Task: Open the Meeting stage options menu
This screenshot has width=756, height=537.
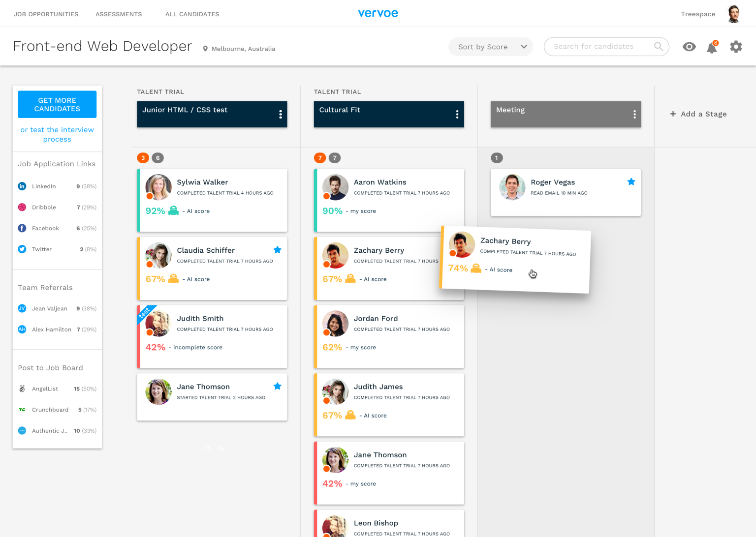Action: tap(634, 114)
